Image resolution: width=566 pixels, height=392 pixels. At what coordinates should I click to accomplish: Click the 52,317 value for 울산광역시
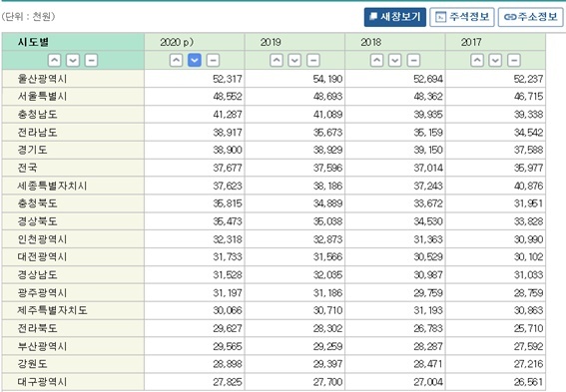(228, 79)
